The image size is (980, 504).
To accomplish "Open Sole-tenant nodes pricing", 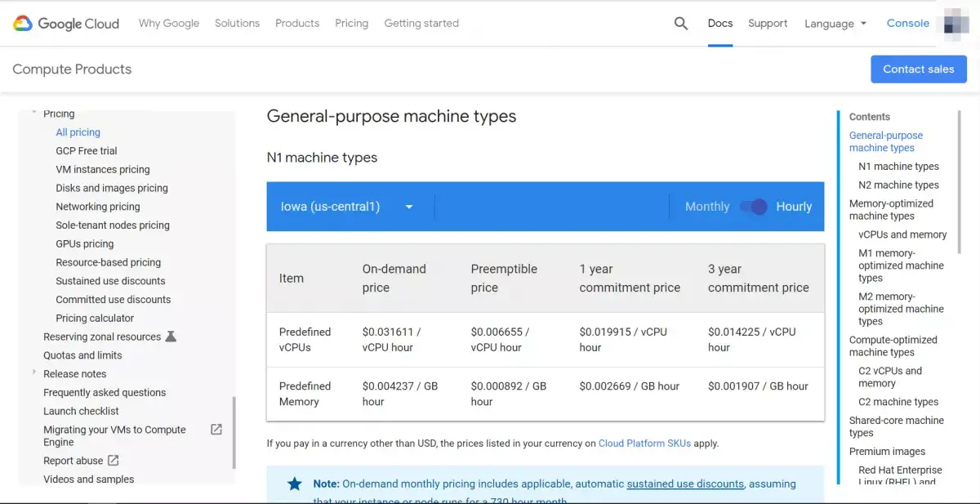I will [113, 225].
